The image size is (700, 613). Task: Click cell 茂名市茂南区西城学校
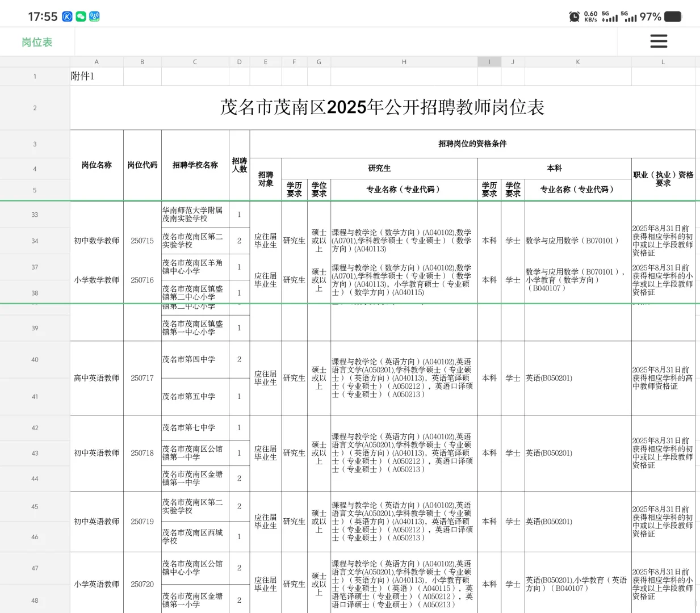click(195, 537)
